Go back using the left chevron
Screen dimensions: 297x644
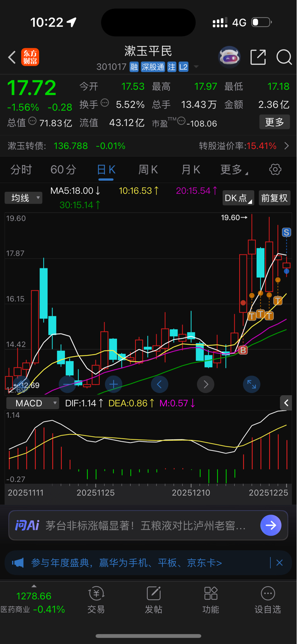click(x=12, y=57)
